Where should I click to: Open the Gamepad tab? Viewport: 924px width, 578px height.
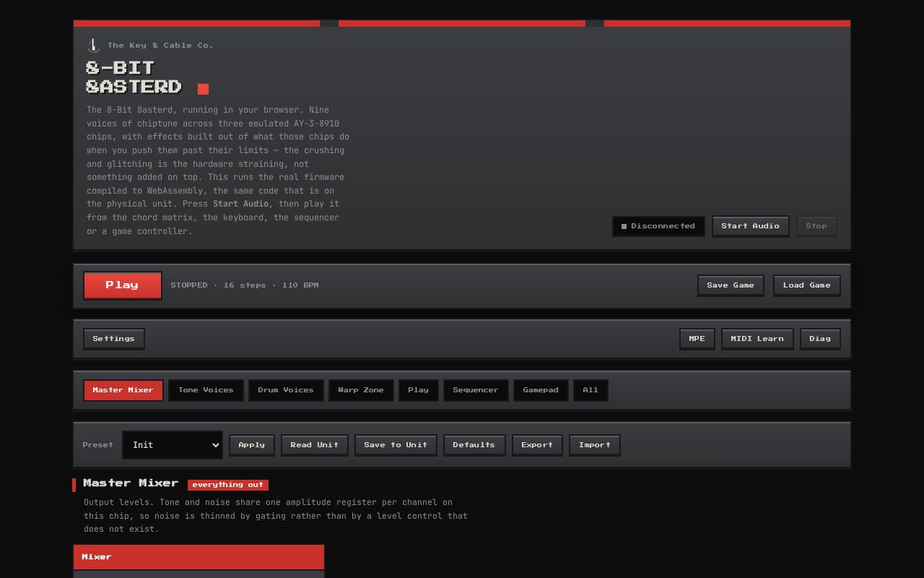click(541, 390)
